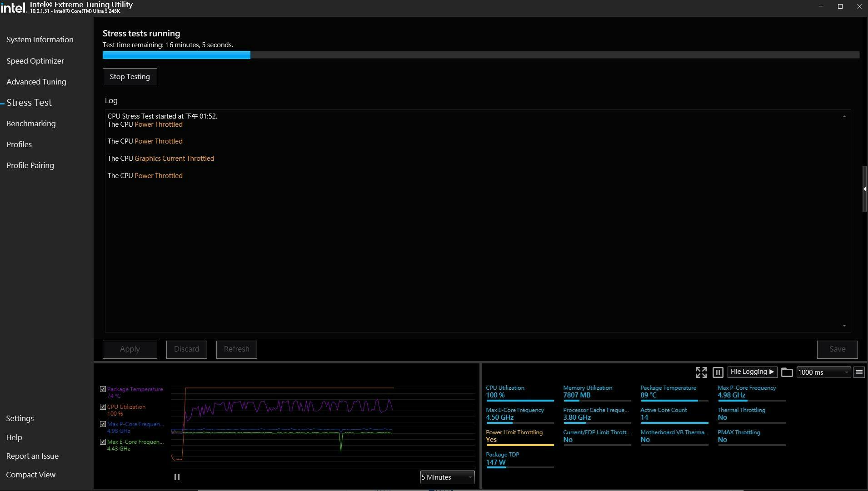Click the Intel logo in title bar

pyautogui.click(x=13, y=7)
